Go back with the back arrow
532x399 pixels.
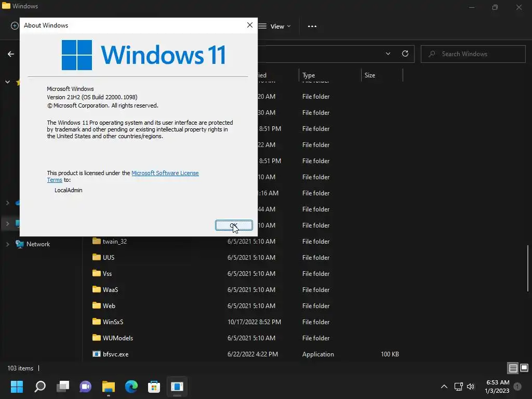coord(11,54)
